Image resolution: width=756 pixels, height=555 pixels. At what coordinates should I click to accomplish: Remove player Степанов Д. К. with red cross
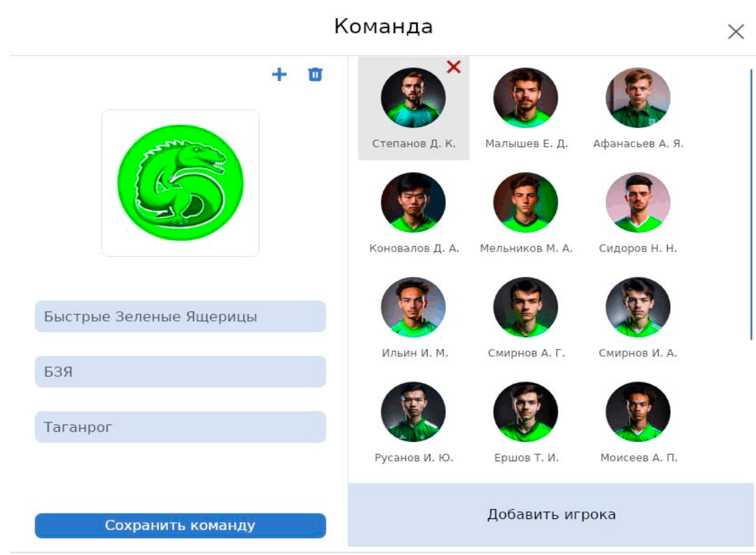tap(453, 67)
